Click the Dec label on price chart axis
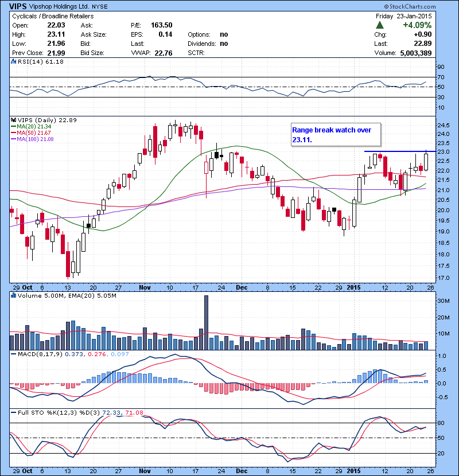 tap(242, 287)
